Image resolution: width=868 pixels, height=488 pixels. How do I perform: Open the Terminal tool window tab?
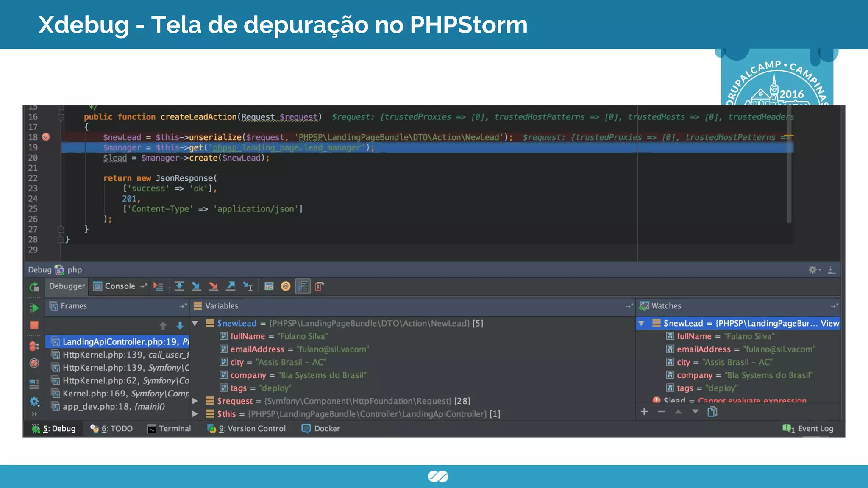[x=169, y=429]
